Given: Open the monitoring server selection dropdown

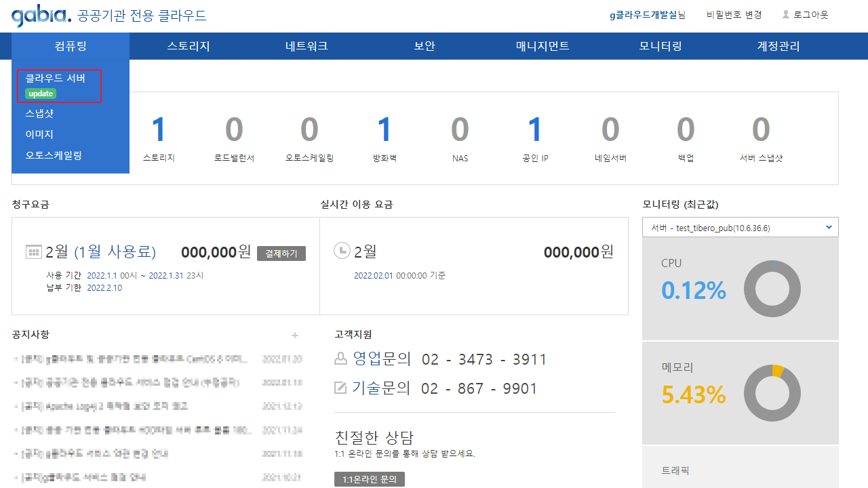Looking at the screenshot, I should [740, 228].
